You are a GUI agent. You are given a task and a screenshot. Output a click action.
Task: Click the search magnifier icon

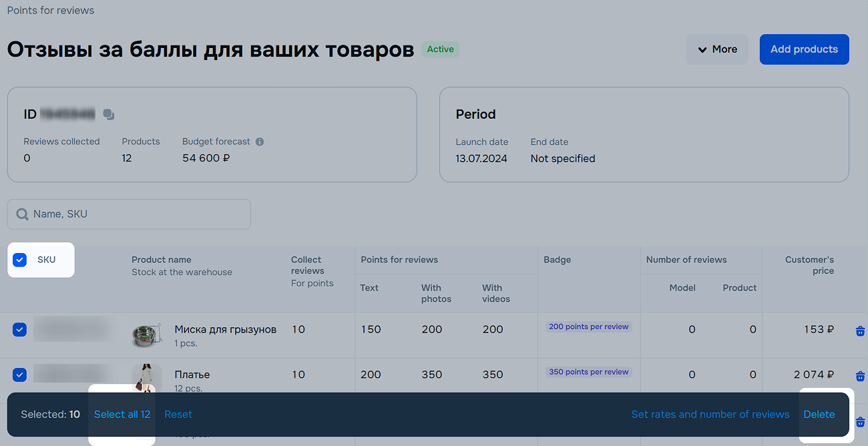pos(23,214)
